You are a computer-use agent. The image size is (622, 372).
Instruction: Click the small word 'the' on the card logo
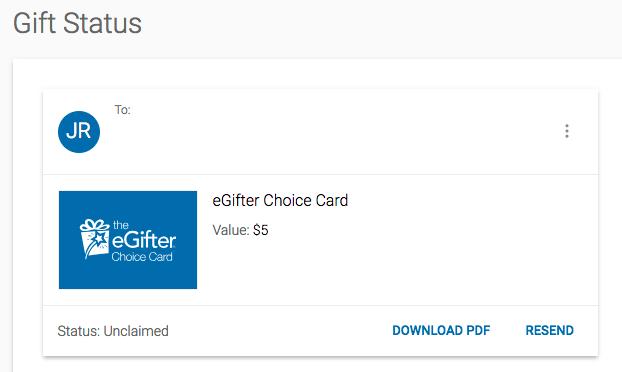click(x=121, y=225)
